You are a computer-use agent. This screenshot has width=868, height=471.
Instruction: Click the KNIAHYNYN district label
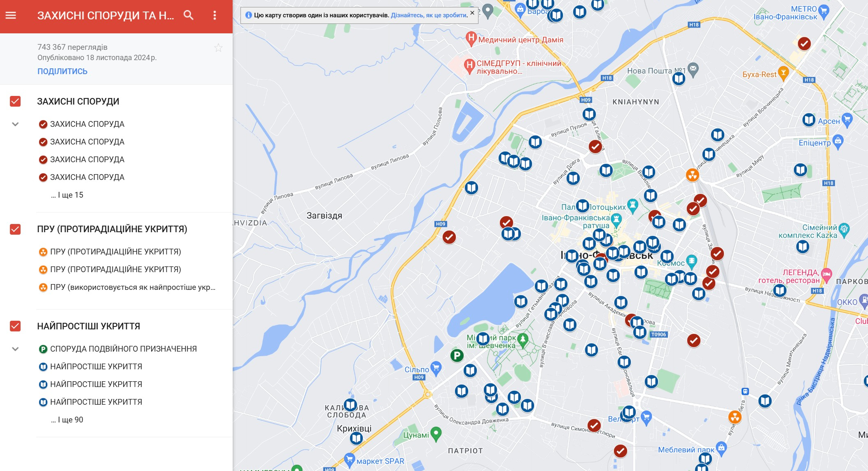636,102
